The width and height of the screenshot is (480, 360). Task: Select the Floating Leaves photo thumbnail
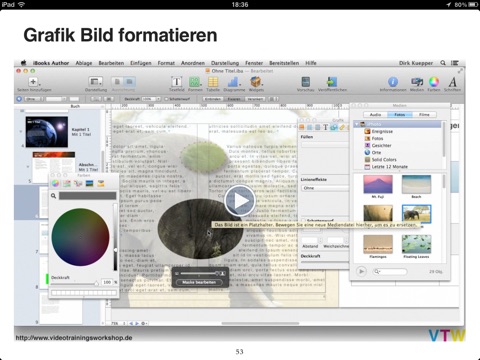(416, 244)
